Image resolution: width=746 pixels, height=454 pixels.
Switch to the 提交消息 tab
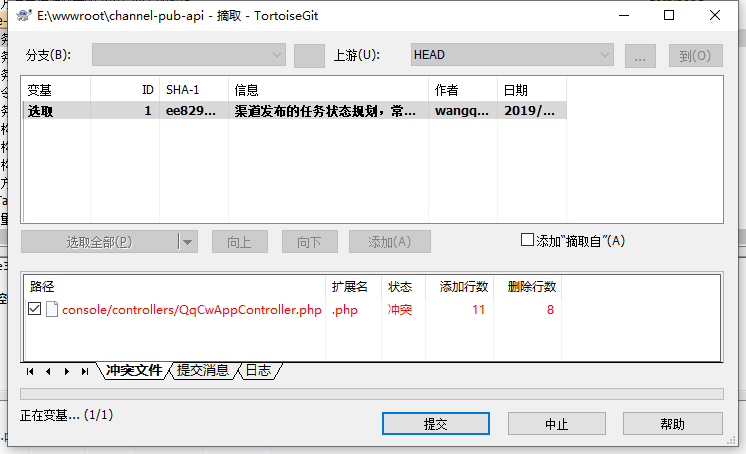(x=203, y=370)
